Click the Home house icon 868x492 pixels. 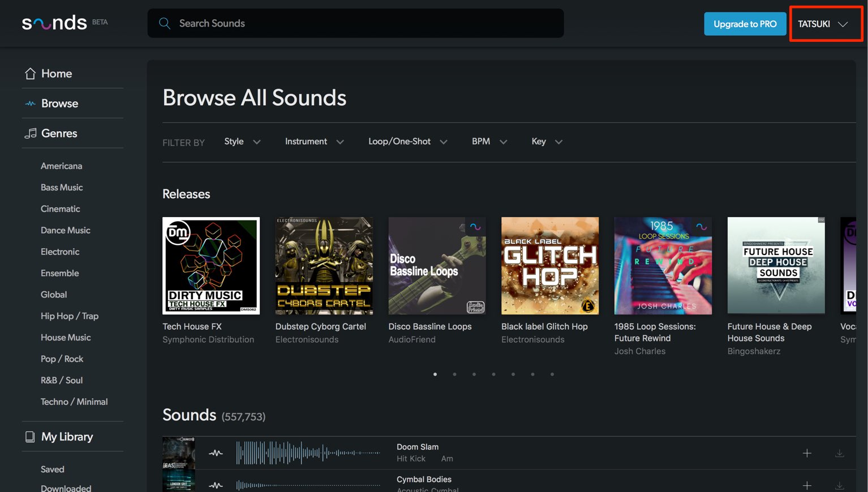(30, 74)
